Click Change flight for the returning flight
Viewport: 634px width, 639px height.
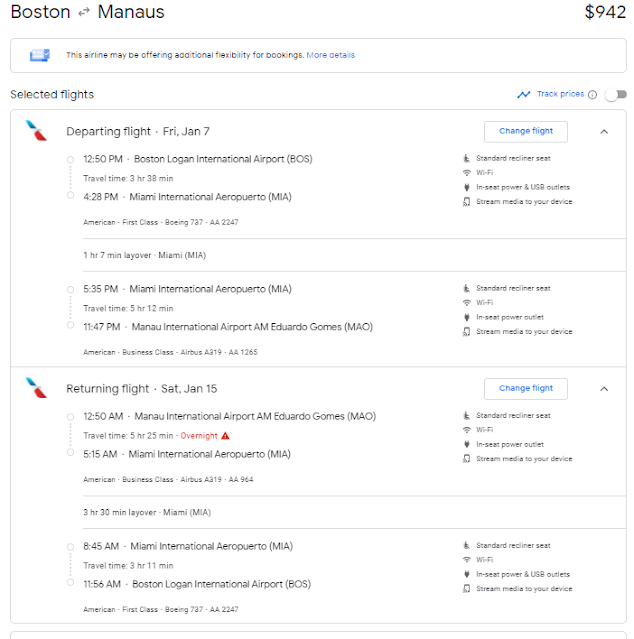pos(526,388)
